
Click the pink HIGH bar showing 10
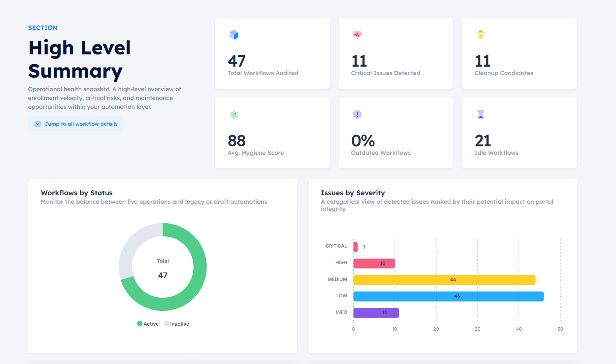(374, 263)
